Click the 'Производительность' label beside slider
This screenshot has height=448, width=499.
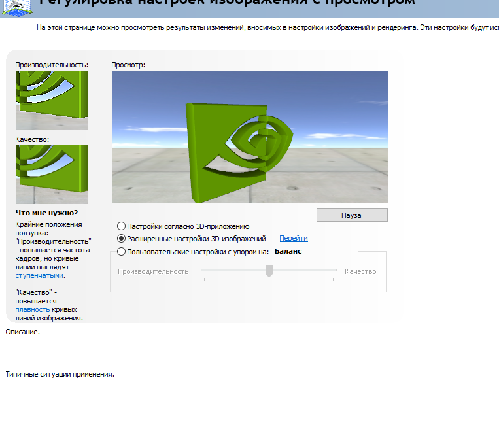[153, 271]
